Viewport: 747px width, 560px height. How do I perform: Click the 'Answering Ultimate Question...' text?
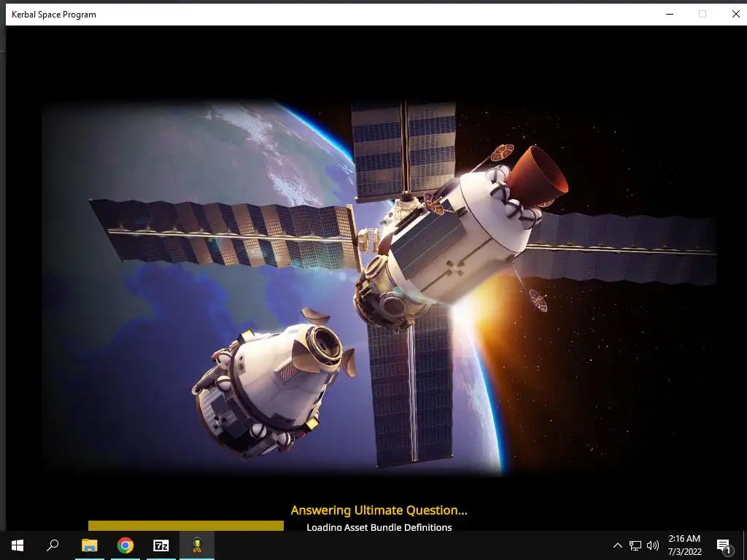379,510
